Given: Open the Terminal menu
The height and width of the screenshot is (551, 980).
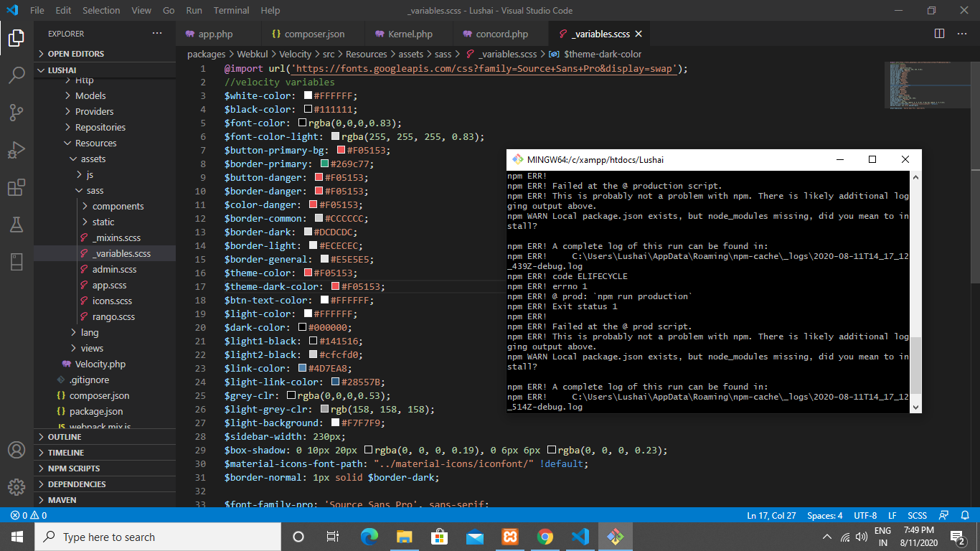Looking at the screenshot, I should 231,10.
